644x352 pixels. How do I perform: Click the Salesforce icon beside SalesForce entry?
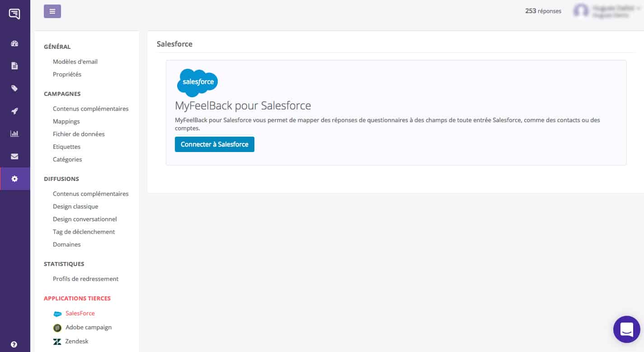pos(57,314)
